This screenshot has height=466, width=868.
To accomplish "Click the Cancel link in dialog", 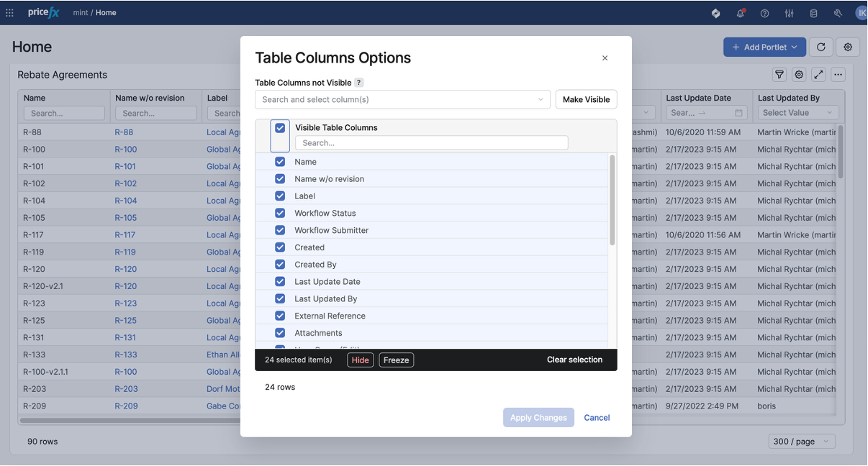I will pos(597,418).
